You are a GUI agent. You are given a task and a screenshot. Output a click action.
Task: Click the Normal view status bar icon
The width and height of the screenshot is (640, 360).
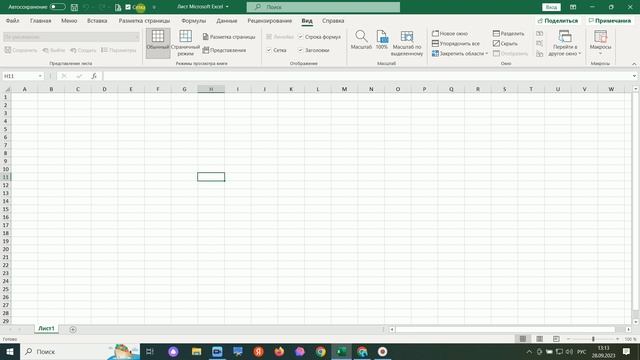point(523,339)
